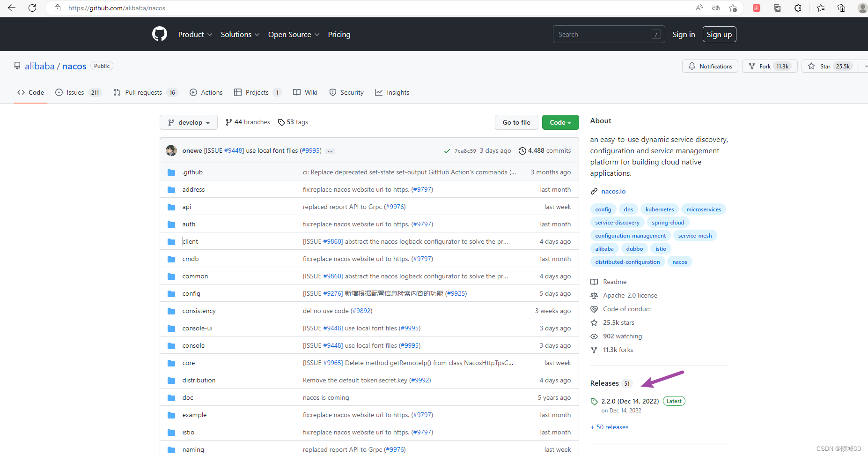Open the Solutions dropdown menu
The image size is (868, 456).
pos(240,34)
